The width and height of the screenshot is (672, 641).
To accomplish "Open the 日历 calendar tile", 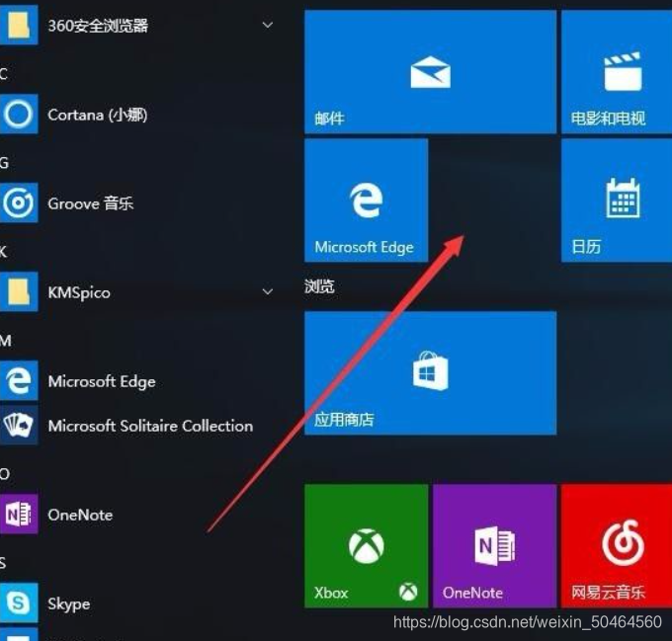I will point(617,200).
